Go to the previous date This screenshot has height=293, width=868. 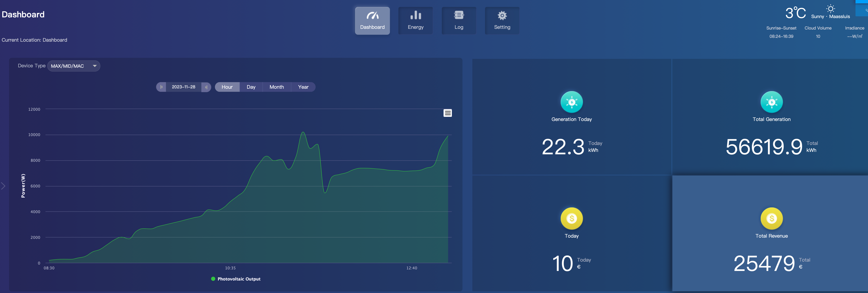[x=161, y=87]
